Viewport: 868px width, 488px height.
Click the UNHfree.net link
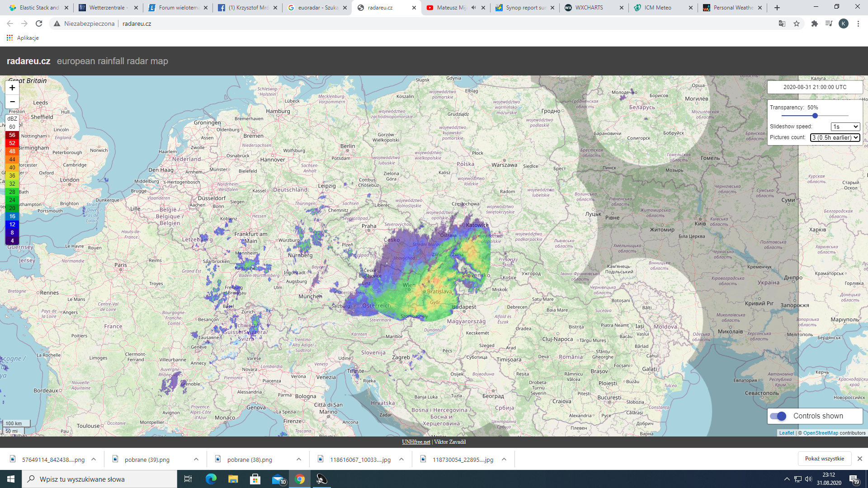coord(416,442)
